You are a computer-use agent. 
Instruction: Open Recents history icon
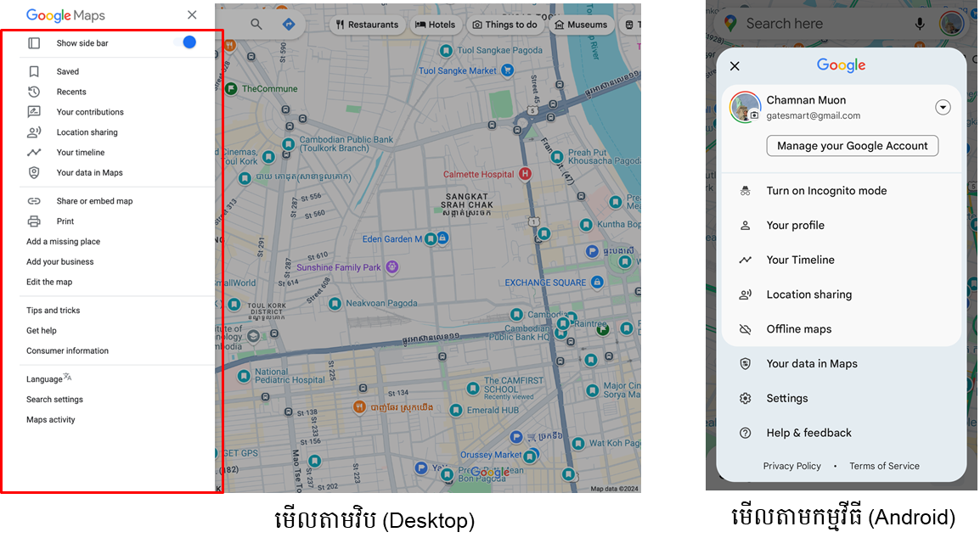point(34,92)
